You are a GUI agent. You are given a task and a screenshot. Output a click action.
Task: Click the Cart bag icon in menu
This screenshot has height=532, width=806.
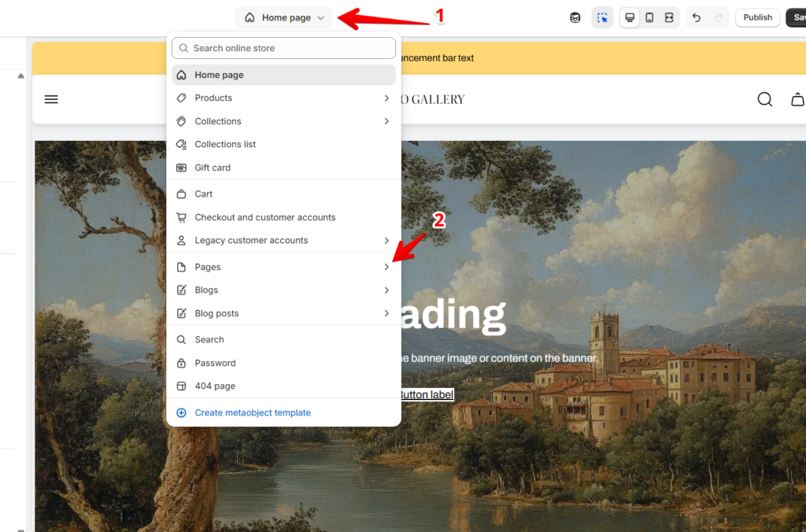(182, 194)
